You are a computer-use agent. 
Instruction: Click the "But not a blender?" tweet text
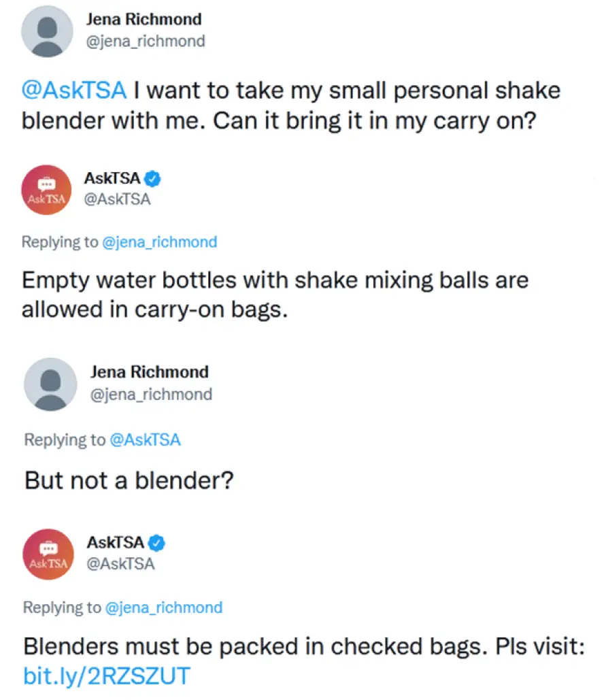tap(129, 481)
